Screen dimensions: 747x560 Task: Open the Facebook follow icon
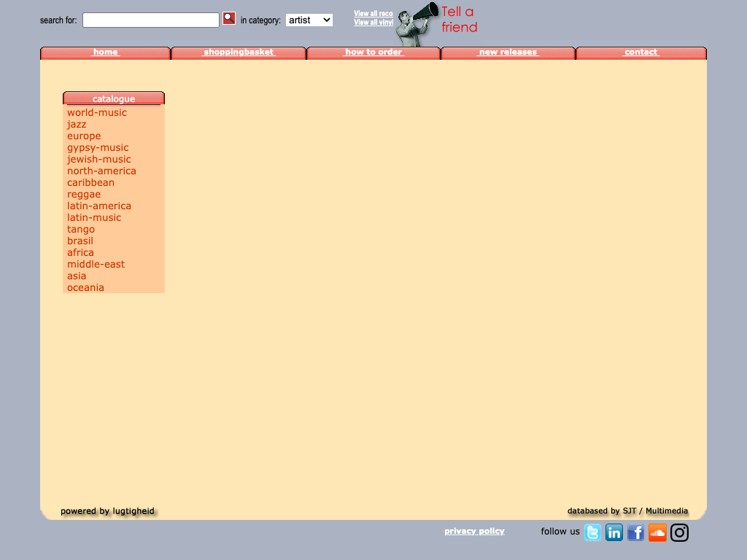tap(635, 533)
